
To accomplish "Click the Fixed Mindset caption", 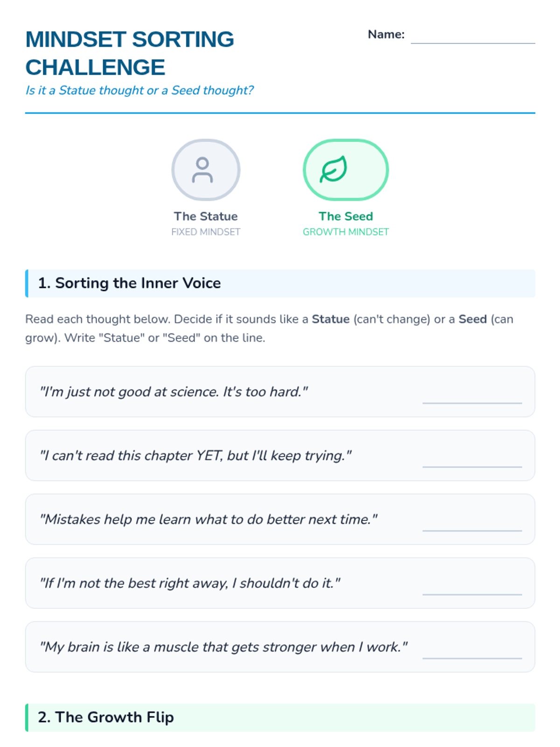I will click(206, 232).
